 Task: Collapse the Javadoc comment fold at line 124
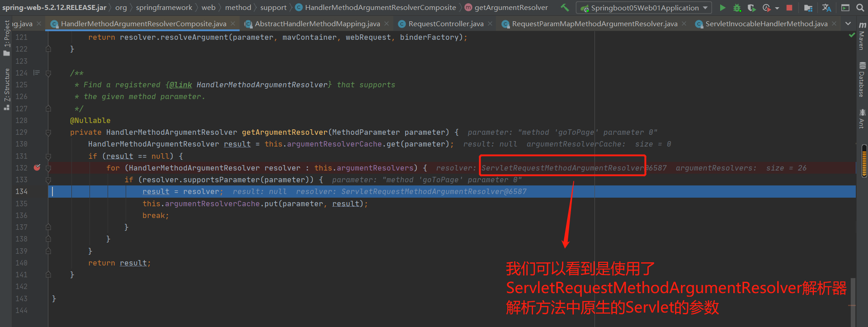click(48, 73)
